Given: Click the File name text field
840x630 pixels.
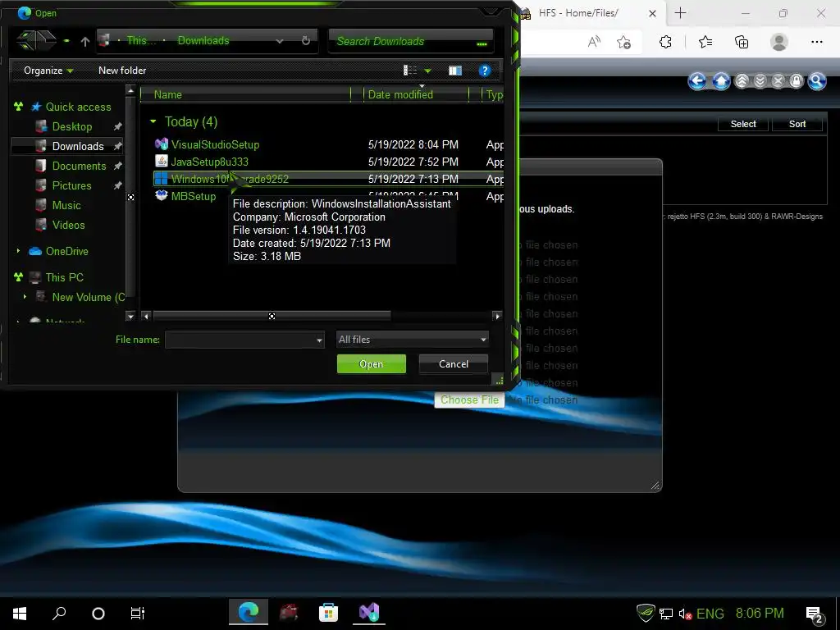Looking at the screenshot, I should (x=240, y=340).
